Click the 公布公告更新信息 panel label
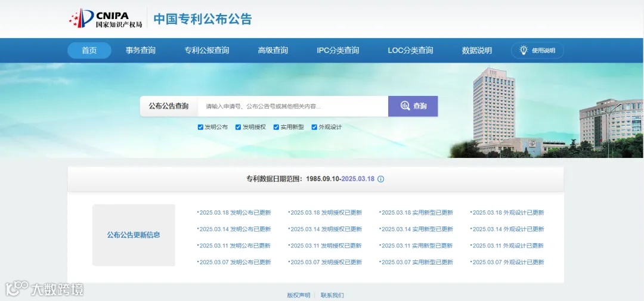 pos(134,235)
